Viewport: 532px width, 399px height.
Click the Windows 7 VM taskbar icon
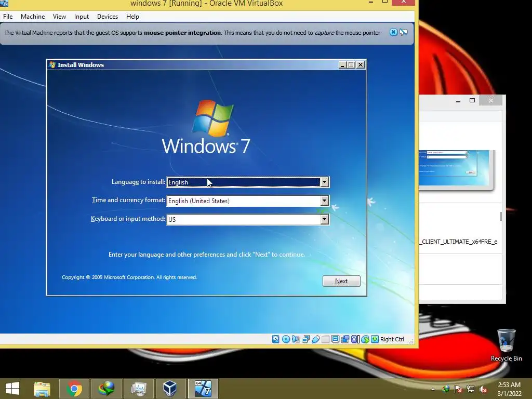point(203,389)
